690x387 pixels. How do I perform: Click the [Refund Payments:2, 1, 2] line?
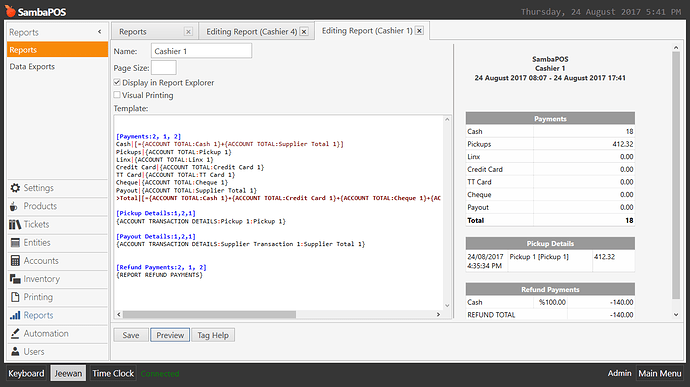tap(161, 267)
